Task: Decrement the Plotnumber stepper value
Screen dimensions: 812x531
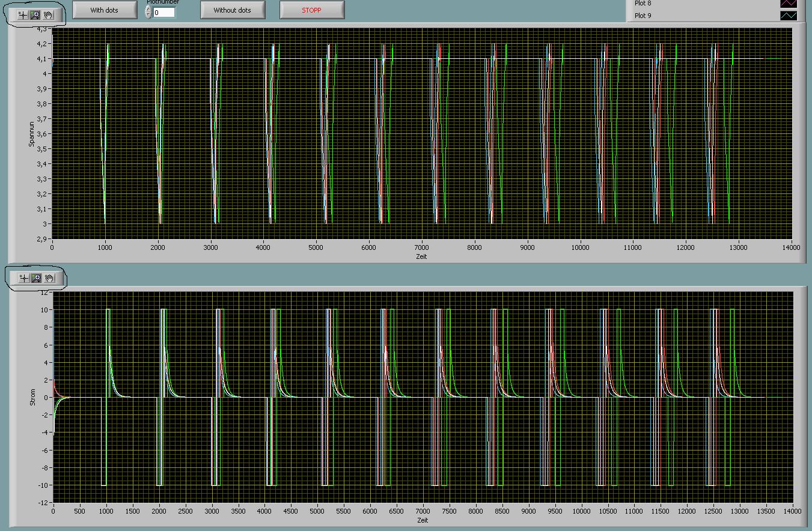Action: (x=148, y=15)
